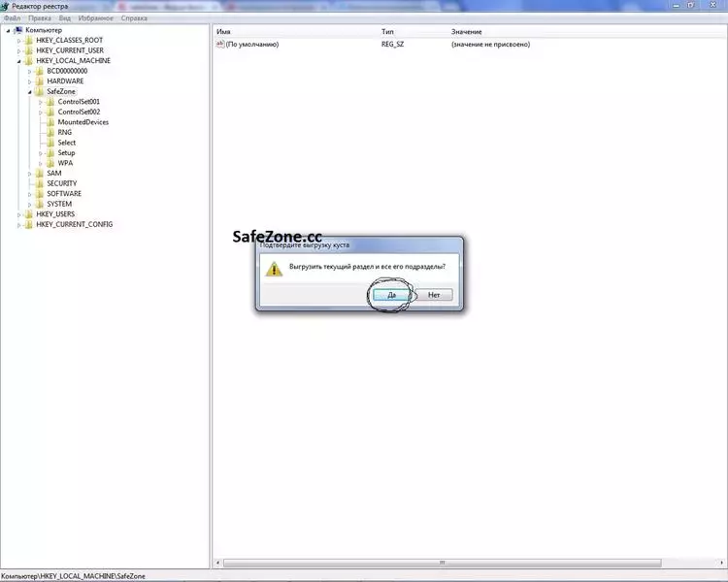Click HKEY_LOCAL_MACHINE folder icon
Viewport: 728px width, 582px height.
[29, 61]
